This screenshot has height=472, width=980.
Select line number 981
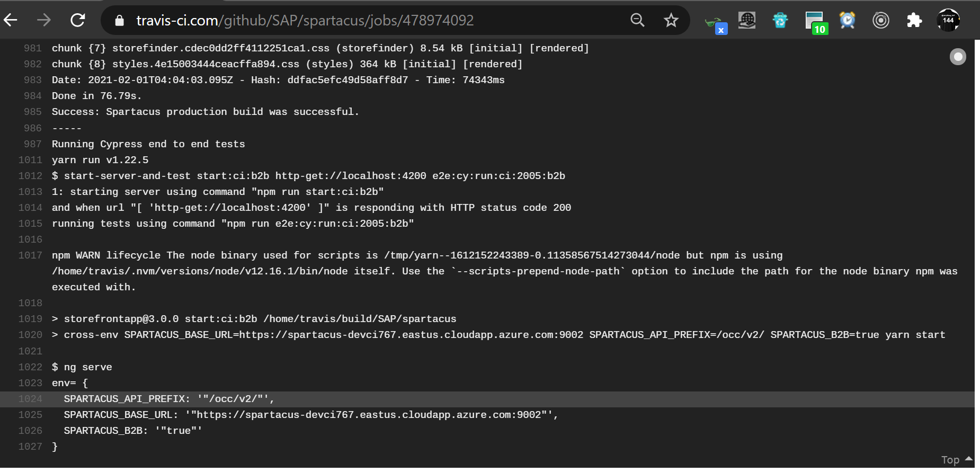33,48
